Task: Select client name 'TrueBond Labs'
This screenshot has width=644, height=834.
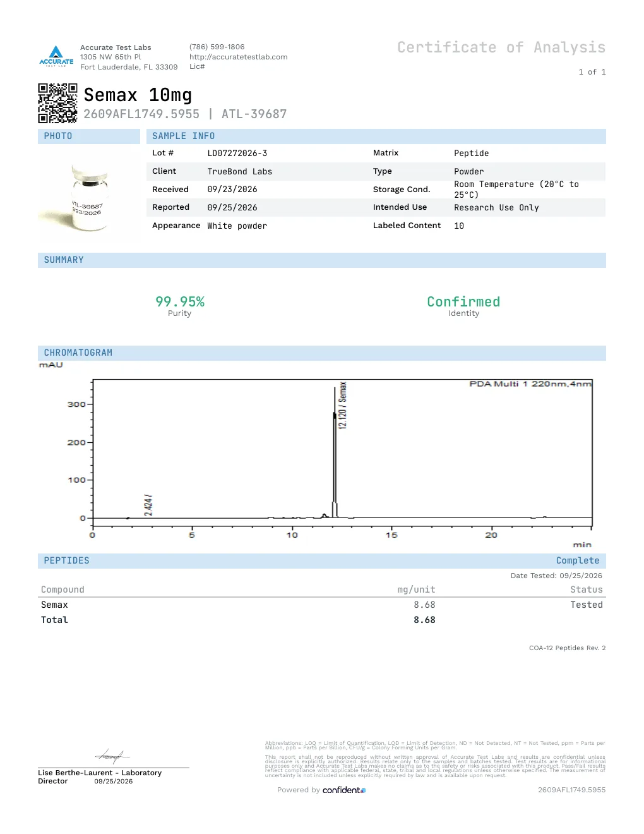Action: click(240, 172)
